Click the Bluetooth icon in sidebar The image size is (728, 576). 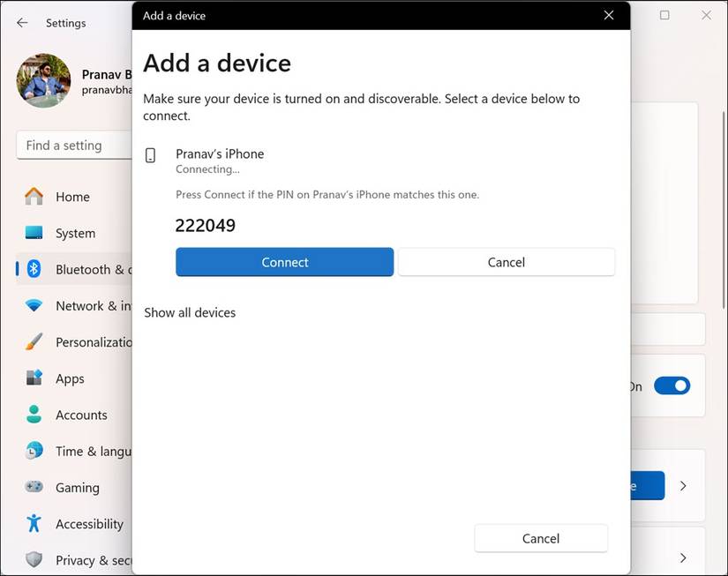34,269
